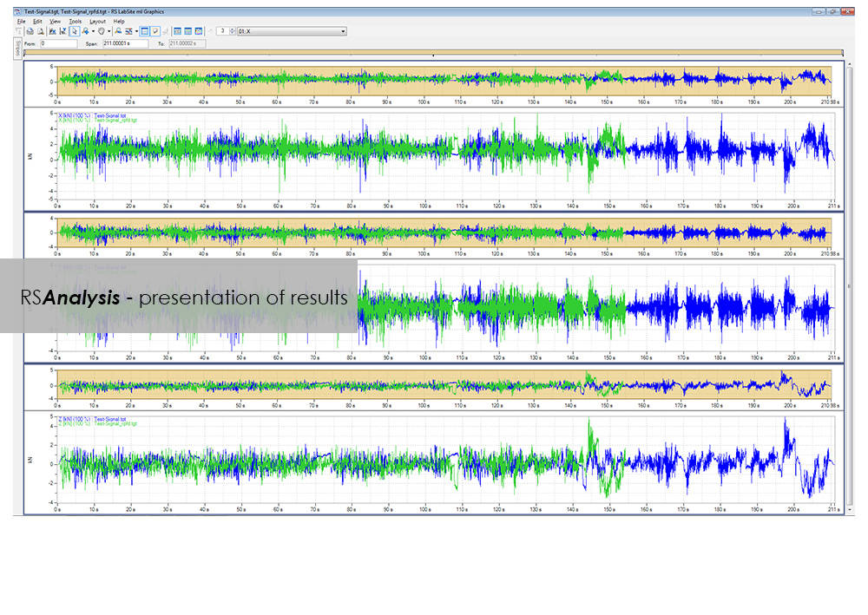Click the X-axis scaling icon

[x=53, y=31]
